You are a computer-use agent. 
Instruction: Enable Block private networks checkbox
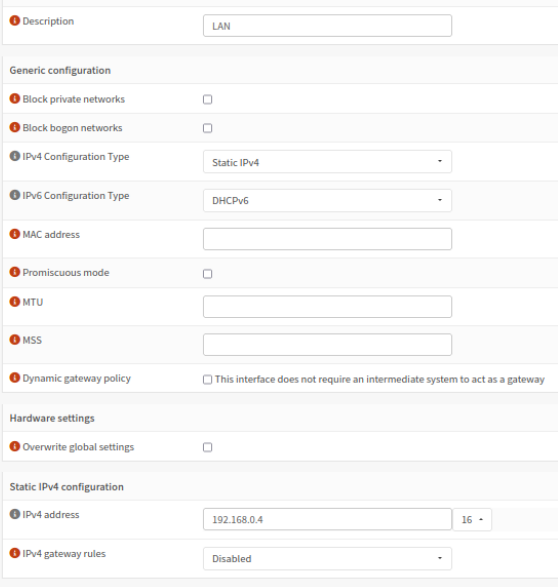tap(207, 100)
